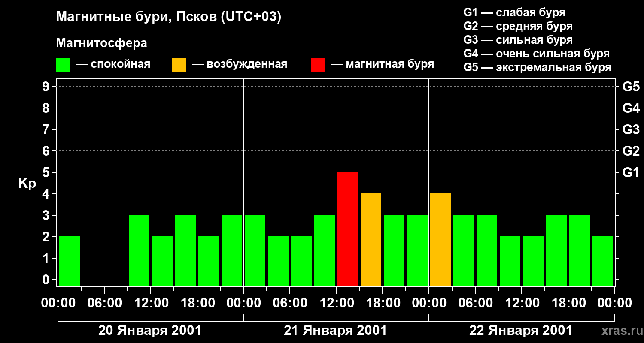644x343 pixels.
Task: Click the orange 'возбужденная' legend swatch
Action: pos(179,65)
